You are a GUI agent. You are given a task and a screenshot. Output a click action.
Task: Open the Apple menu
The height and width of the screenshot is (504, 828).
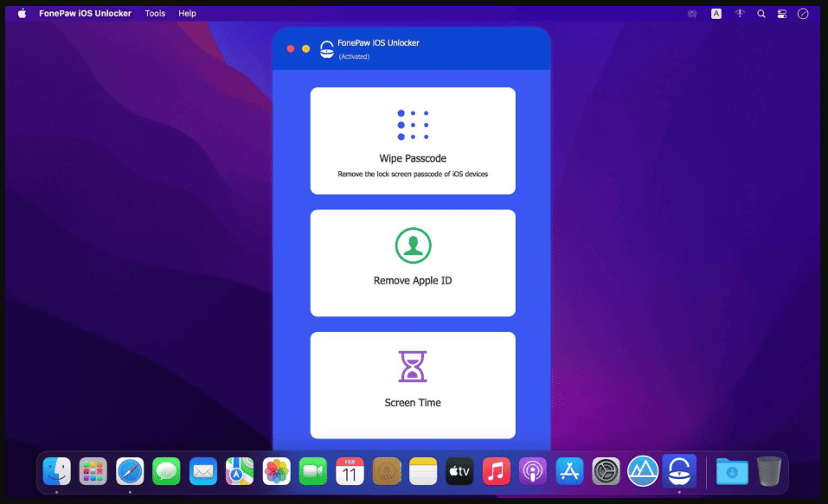coord(22,13)
